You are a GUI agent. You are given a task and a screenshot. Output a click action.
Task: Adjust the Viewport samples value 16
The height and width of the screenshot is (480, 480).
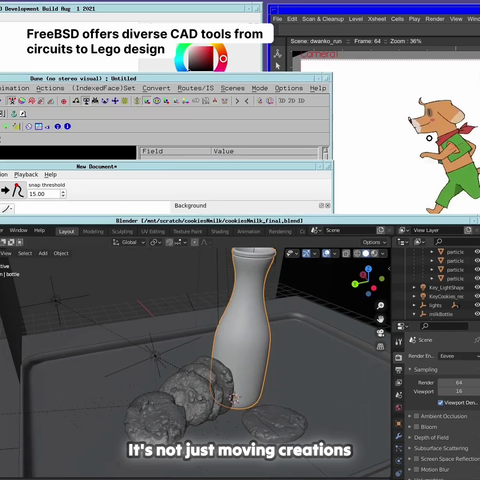click(x=459, y=391)
